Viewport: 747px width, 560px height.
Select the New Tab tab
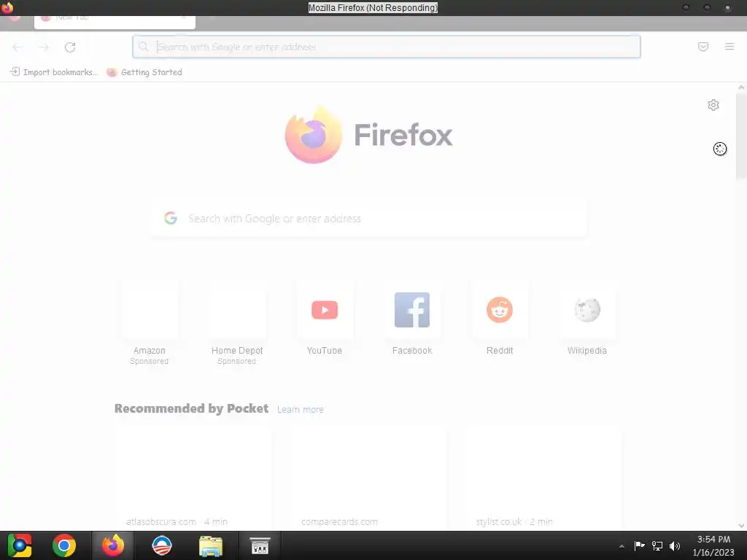[115, 19]
